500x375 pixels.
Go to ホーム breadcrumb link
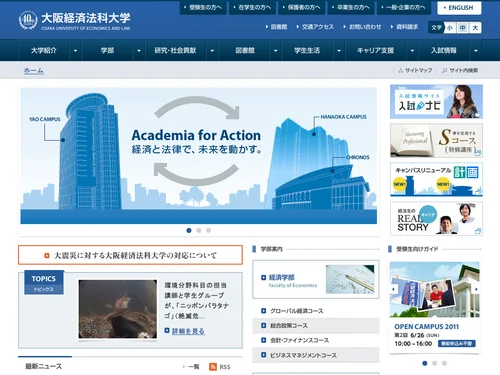click(x=33, y=70)
